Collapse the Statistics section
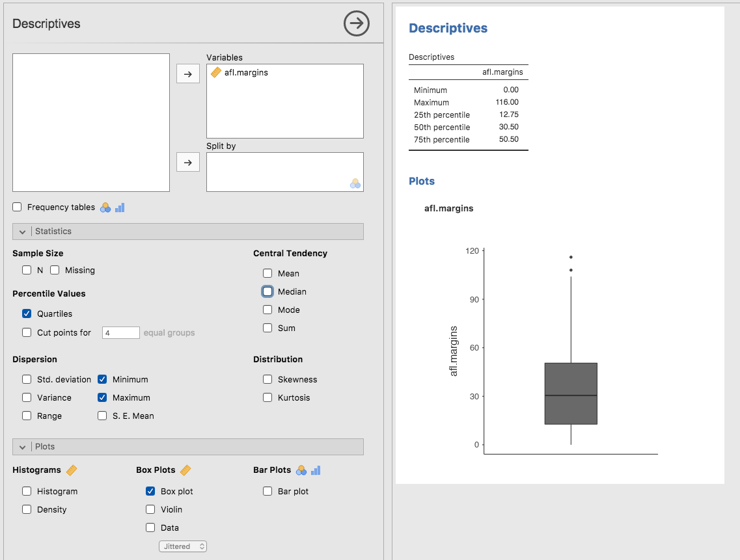Screen dimensions: 740x560 [188, 231]
